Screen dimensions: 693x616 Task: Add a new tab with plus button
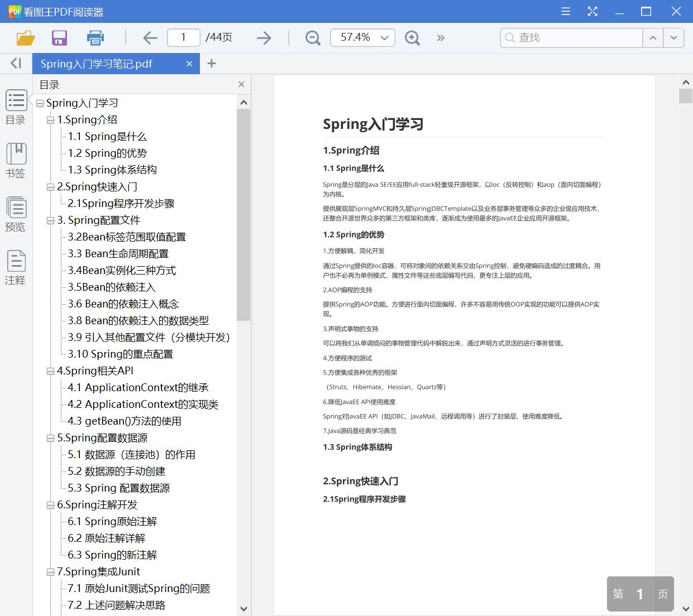pyautogui.click(x=211, y=64)
